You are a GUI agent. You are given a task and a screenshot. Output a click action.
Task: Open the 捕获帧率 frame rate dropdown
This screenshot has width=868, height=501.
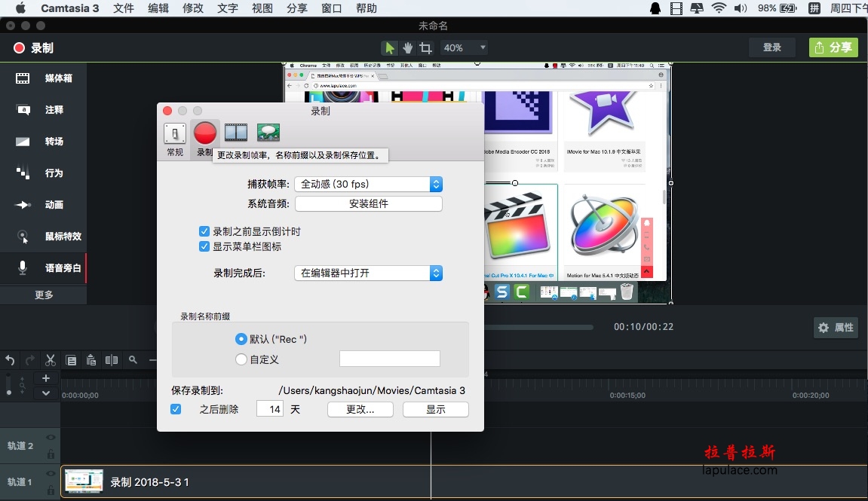tap(368, 184)
